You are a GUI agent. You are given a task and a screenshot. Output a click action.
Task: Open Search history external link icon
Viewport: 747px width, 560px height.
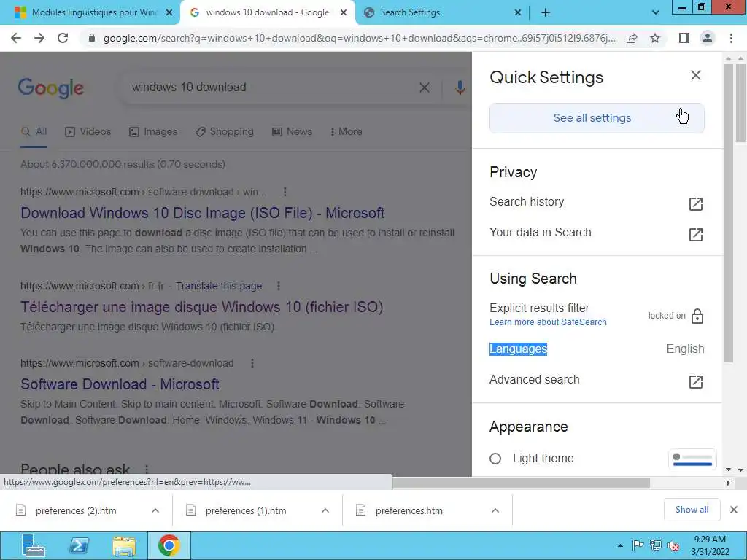pos(695,204)
